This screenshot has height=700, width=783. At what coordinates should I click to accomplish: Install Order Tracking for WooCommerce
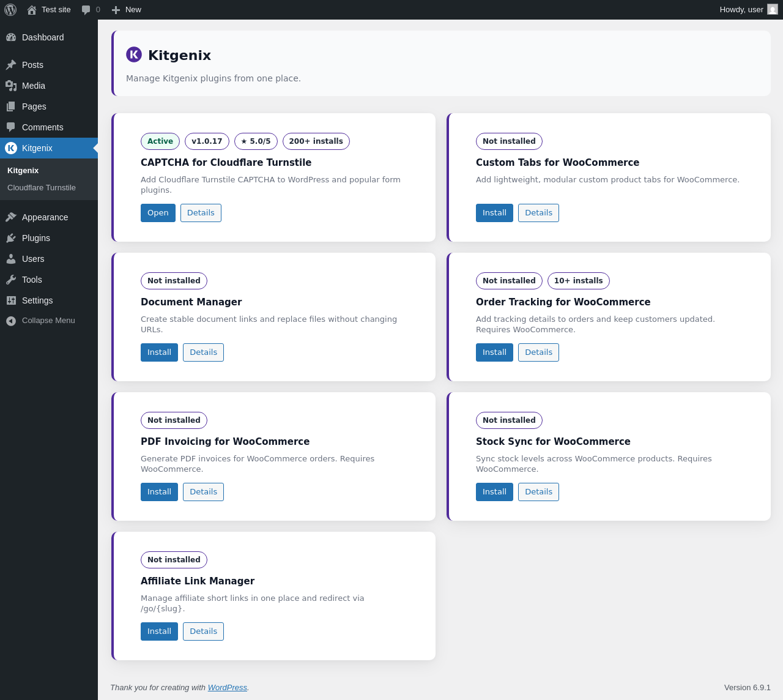[x=494, y=352]
